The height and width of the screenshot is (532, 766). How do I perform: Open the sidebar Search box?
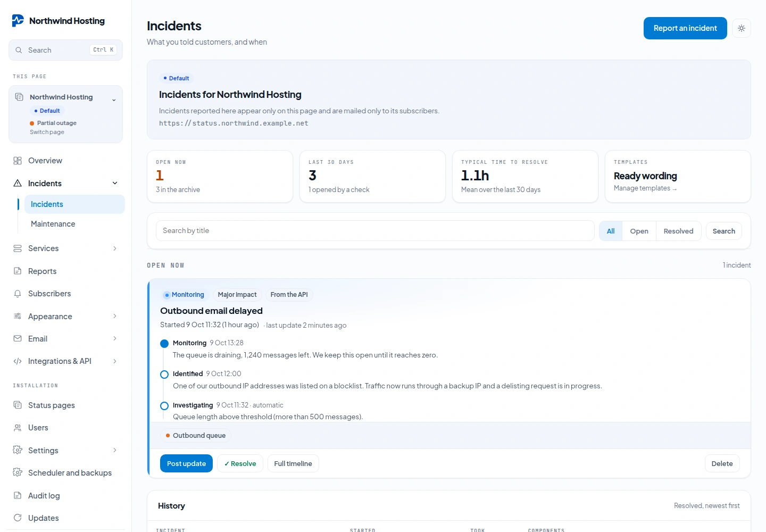pyautogui.click(x=66, y=50)
